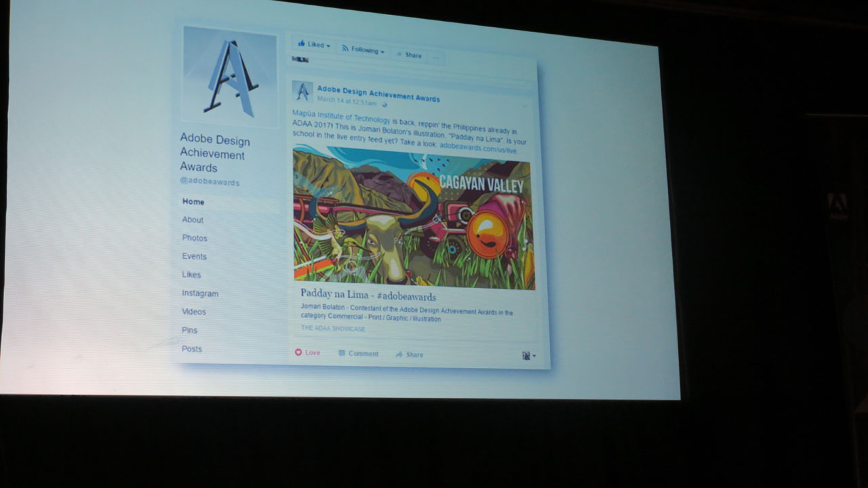Select Home in the page sidebar
Viewport: 868px width, 488px height.
point(193,202)
